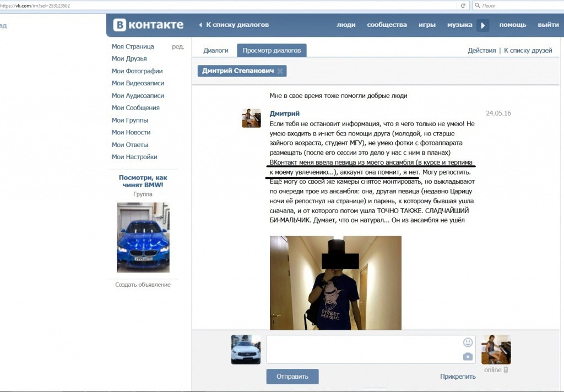Image resolution: width=564 pixels, height=392 pixels.
Task: Click the message text input field
Action: (x=364, y=349)
